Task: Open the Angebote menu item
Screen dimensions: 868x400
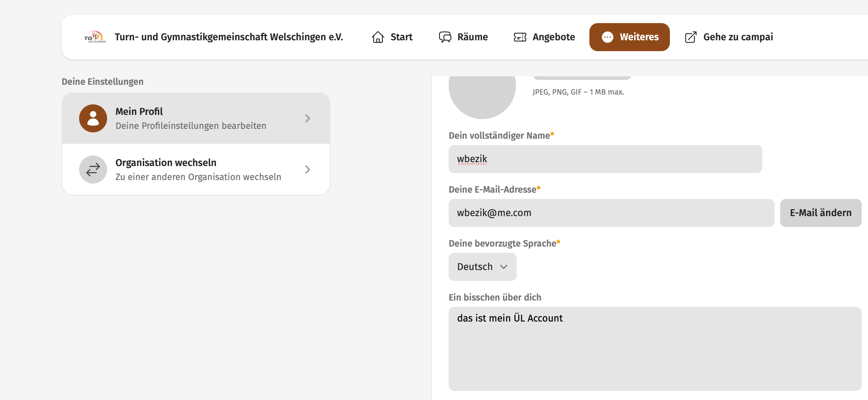Action: tap(553, 37)
